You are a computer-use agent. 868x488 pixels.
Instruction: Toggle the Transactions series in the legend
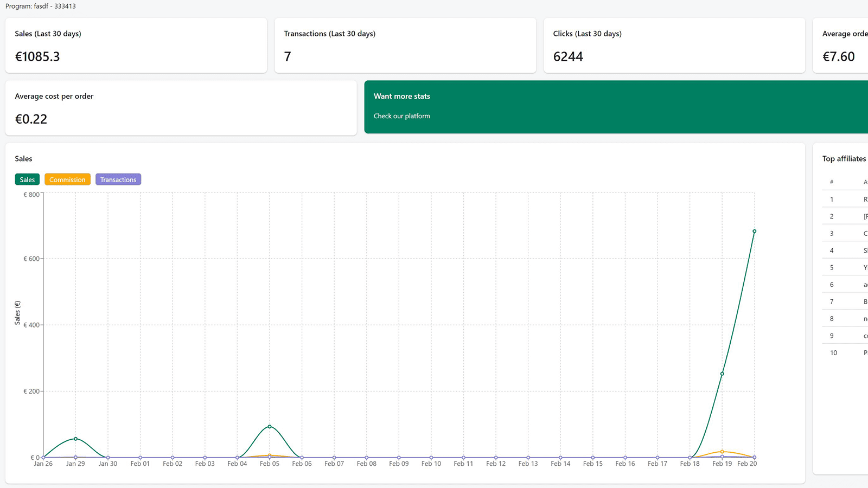pyautogui.click(x=118, y=179)
